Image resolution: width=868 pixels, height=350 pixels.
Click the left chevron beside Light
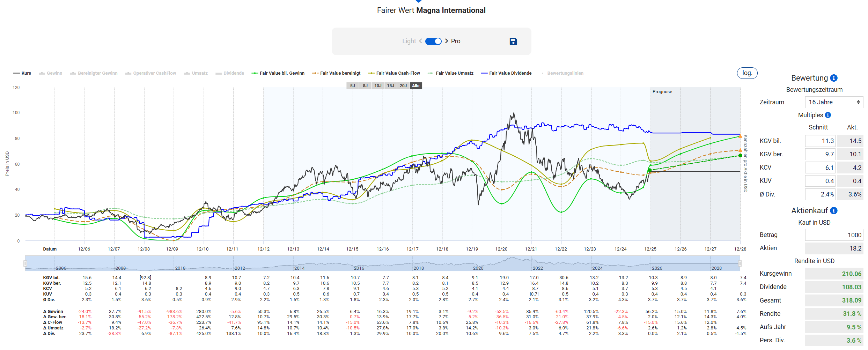pos(420,41)
